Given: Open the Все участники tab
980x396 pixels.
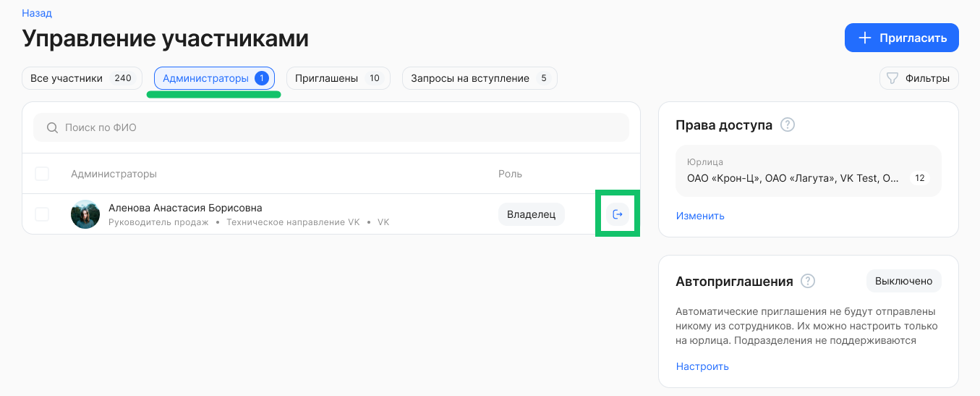Looking at the screenshot, I should [x=82, y=78].
